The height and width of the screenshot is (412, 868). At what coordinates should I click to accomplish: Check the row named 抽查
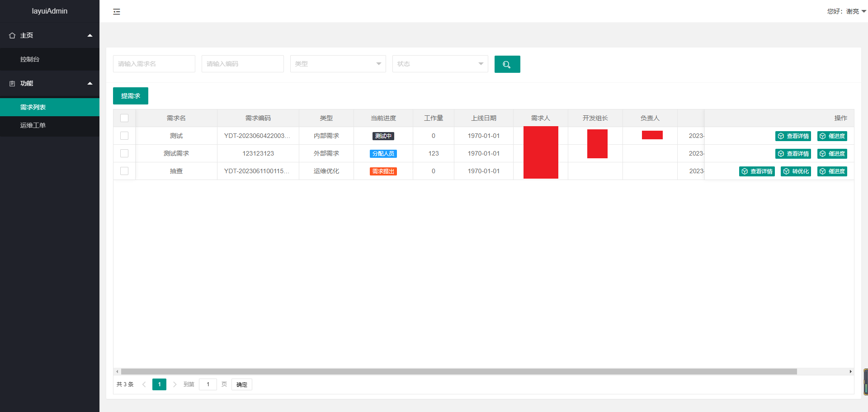124,171
